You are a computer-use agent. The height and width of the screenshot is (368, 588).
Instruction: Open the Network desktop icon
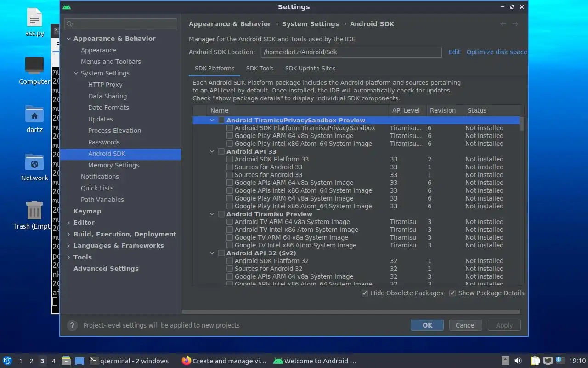(34, 167)
